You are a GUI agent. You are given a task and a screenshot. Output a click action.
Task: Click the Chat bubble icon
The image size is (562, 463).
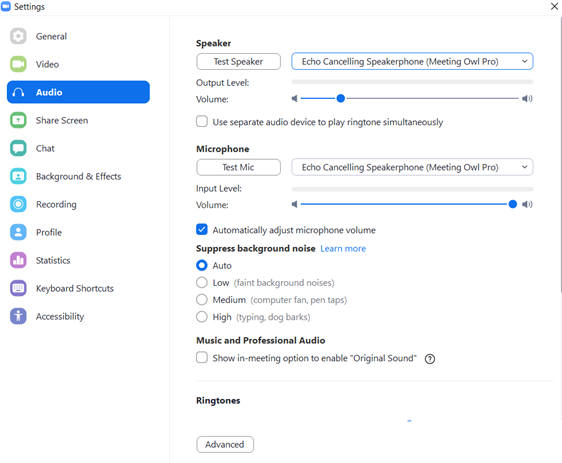tap(18, 148)
